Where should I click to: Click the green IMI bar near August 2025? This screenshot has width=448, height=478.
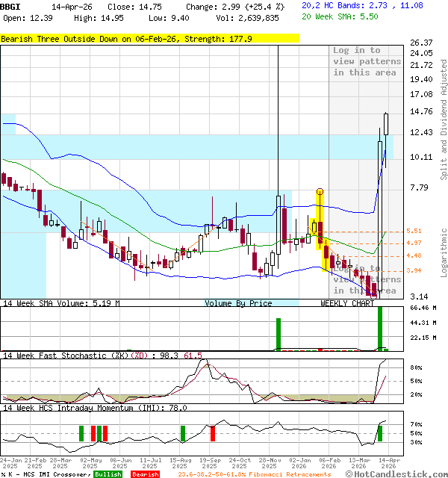point(182,433)
